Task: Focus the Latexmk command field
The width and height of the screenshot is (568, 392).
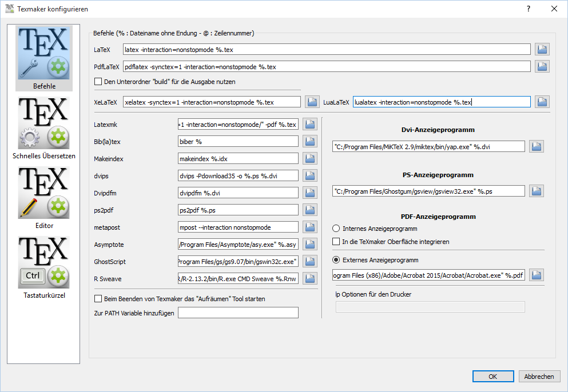Action: [x=238, y=124]
